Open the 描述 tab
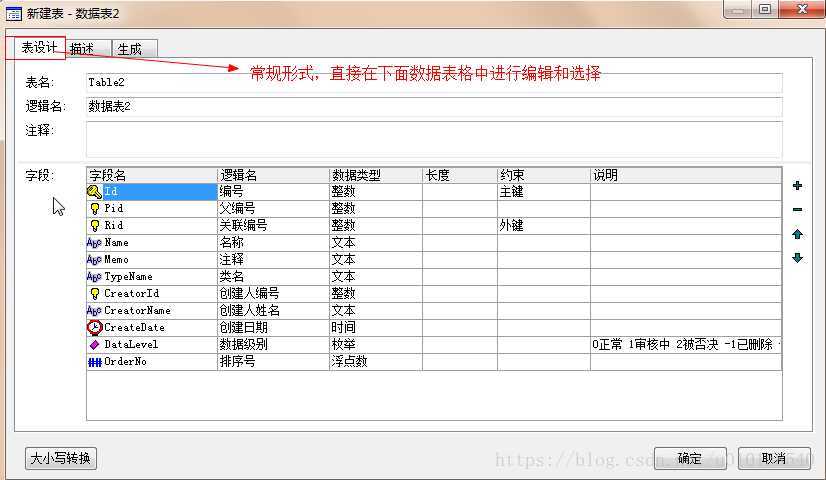The width and height of the screenshot is (826, 480). click(87, 49)
